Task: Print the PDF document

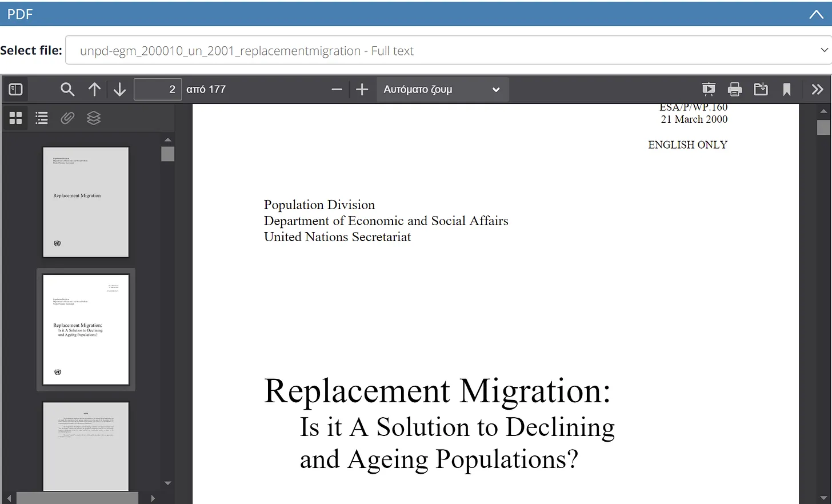Action: pyautogui.click(x=735, y=90)
